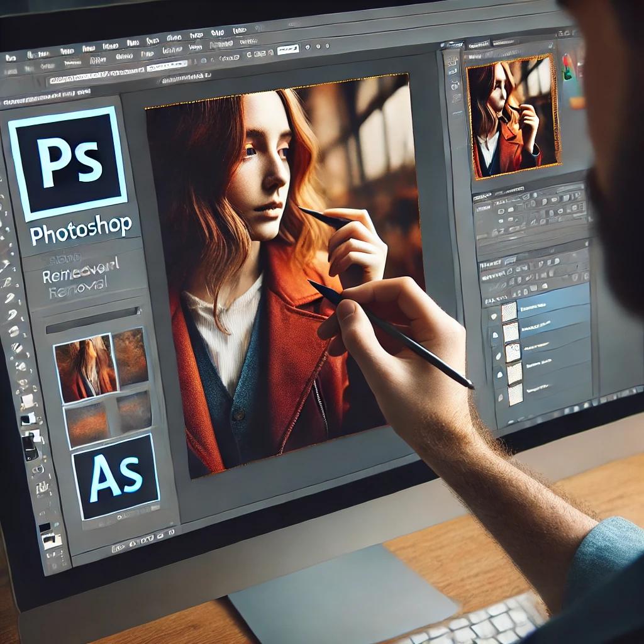Viewport: 644px width, 644px height.
Task: Toggle visibility eye of the bottom layer
Action: point(501,397)
